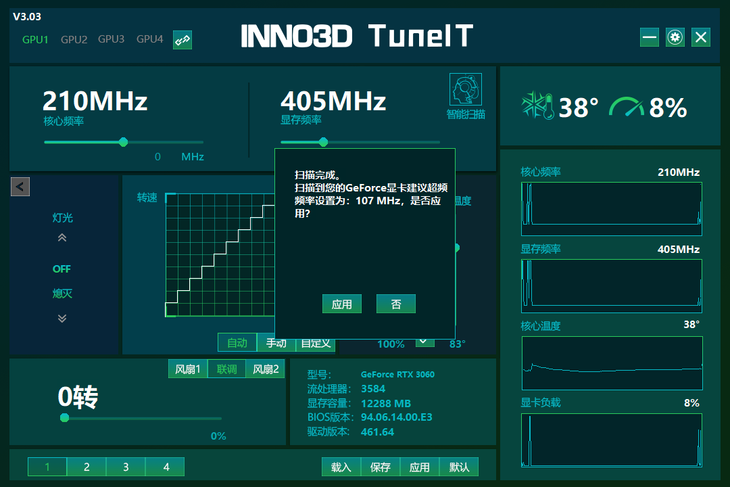Minimize the TuneIT window

(x=649, y=37)
